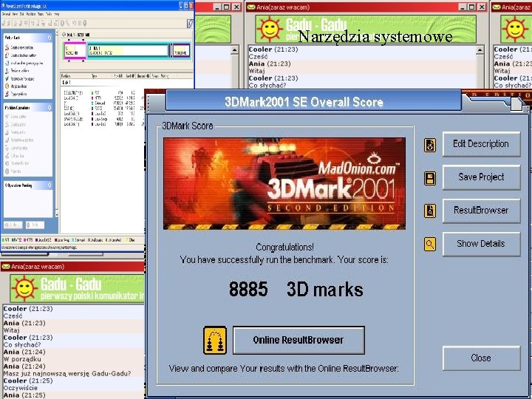
Task: Click the Type column header in partition list
Action: coord(101,76)
